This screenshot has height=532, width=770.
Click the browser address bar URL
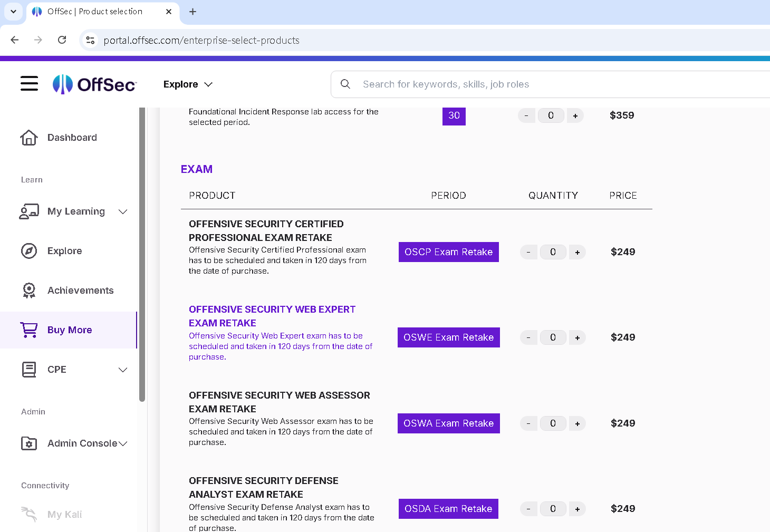[201, 40]
